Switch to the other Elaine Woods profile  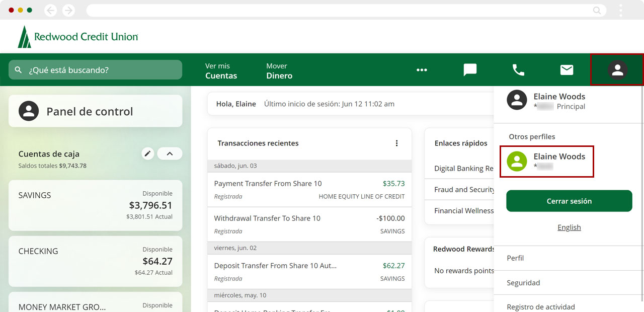547,162
